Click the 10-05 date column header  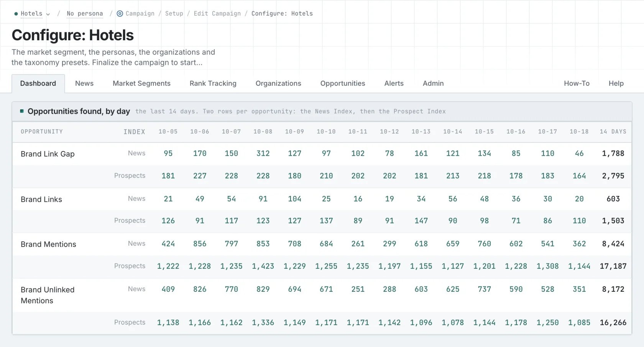pyautogui.click(x=168, y=132)
